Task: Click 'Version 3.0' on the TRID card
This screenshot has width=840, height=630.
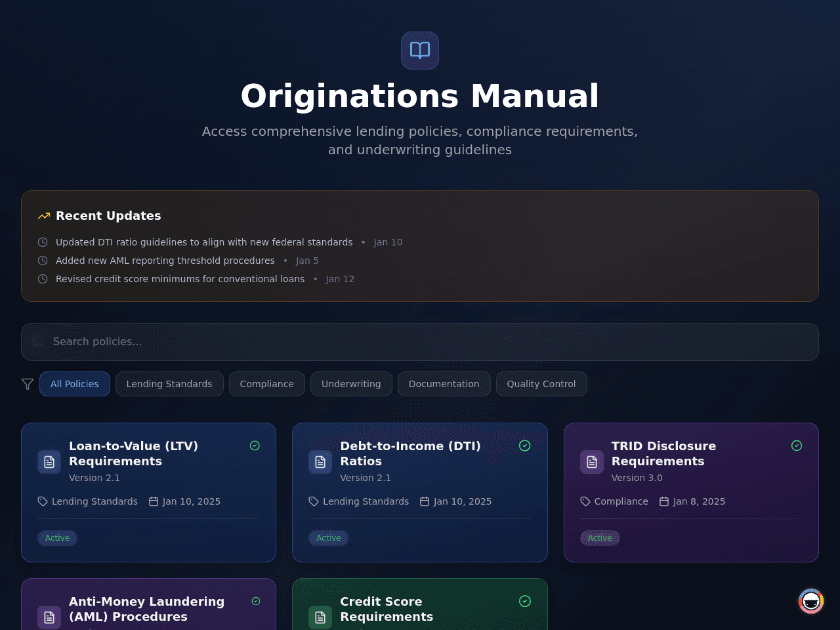Action: coord(637,478)
